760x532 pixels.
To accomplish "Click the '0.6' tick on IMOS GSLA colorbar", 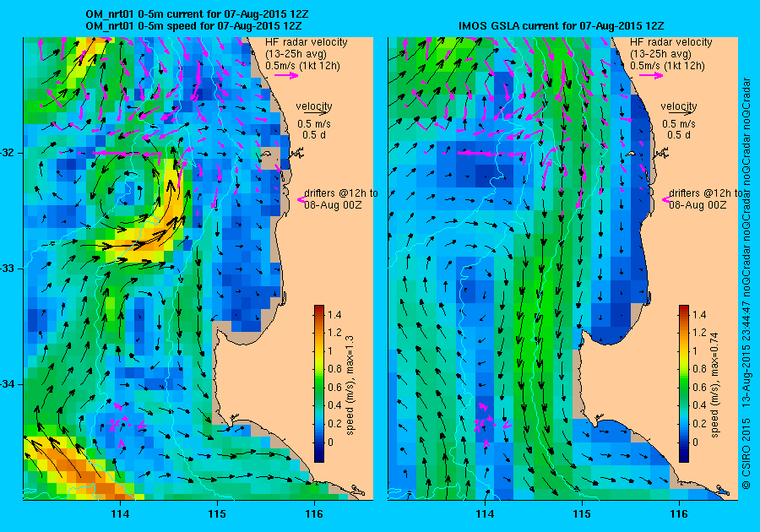I will [x=699, y=387].
